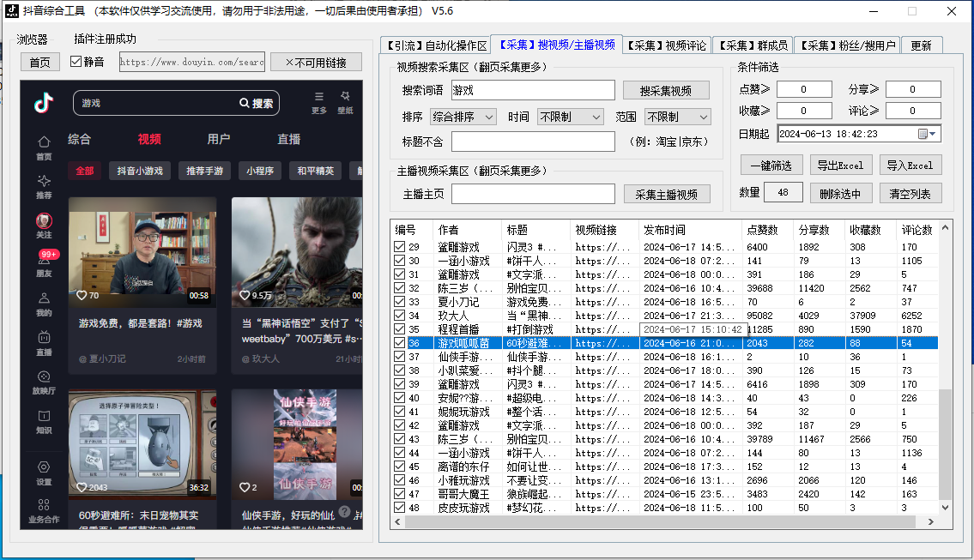
Task: Click the 一键筛选 button
Action: [x=771, y=166]
